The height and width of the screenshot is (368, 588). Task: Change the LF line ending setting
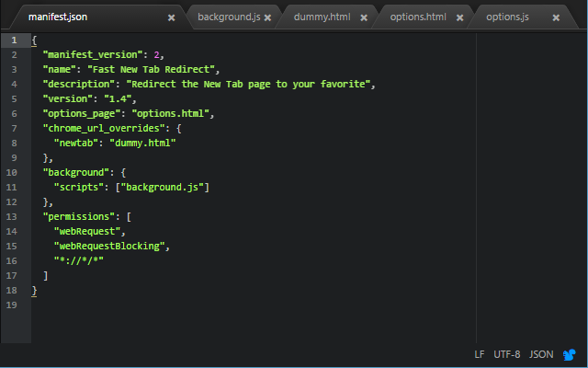pos(480,354)
